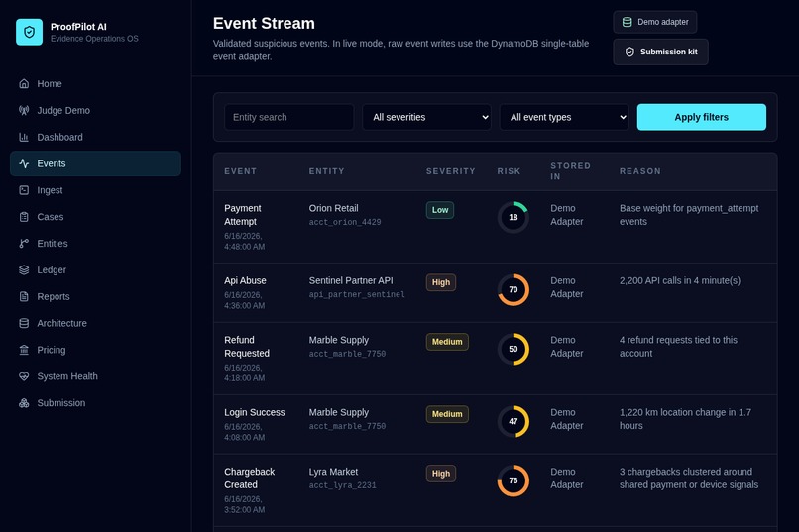
Task: Click the Reports document icon
Action: point(24,296)
